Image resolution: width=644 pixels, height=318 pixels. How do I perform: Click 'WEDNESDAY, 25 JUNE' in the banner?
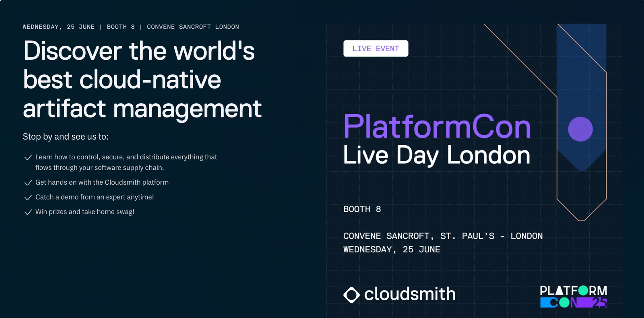pos(391,249)
